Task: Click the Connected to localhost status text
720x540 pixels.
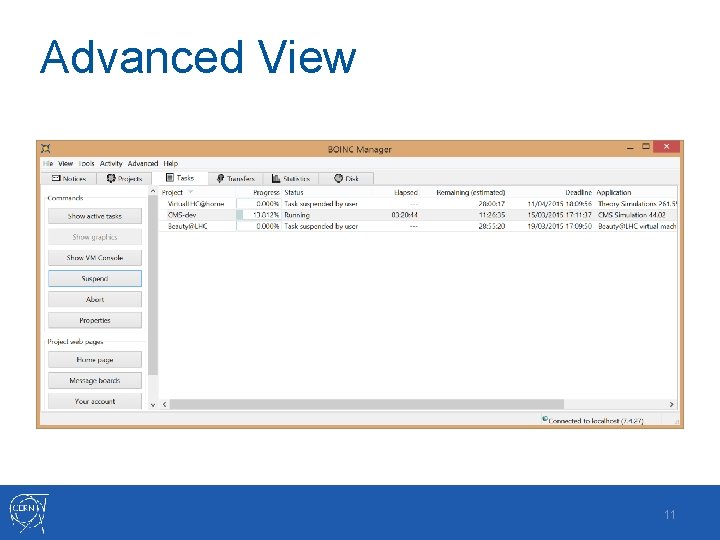Action: (x=596, y=421)
